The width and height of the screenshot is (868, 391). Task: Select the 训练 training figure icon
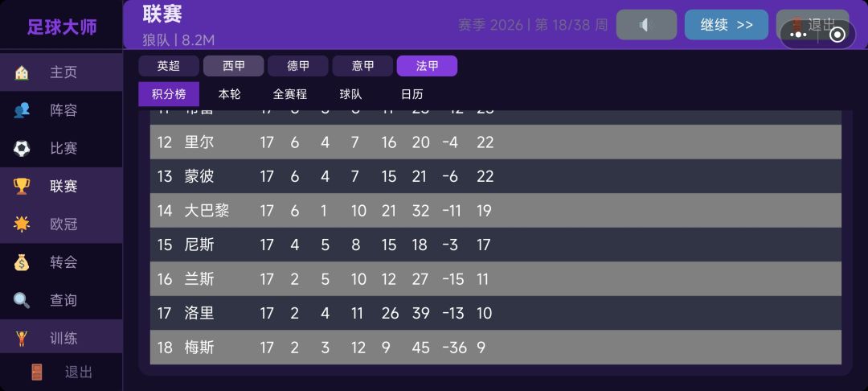click(x=22, y=338)
